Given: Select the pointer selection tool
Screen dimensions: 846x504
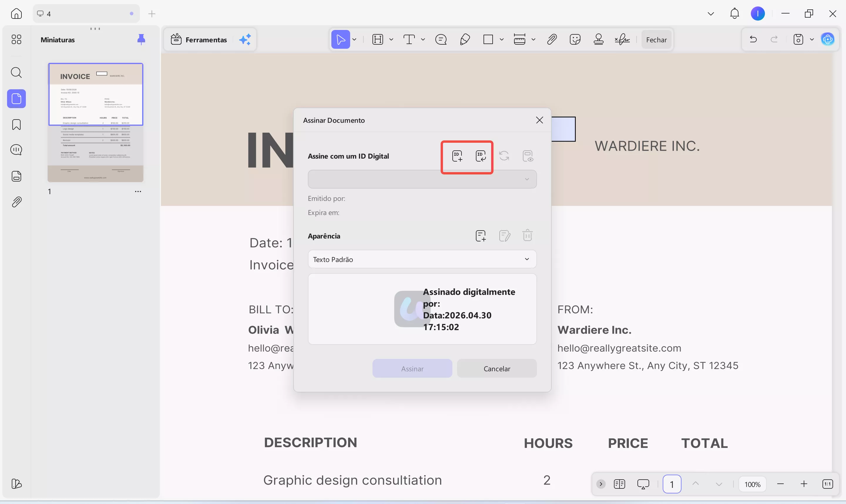Looking at the screenshot, I should pos(340,39).
